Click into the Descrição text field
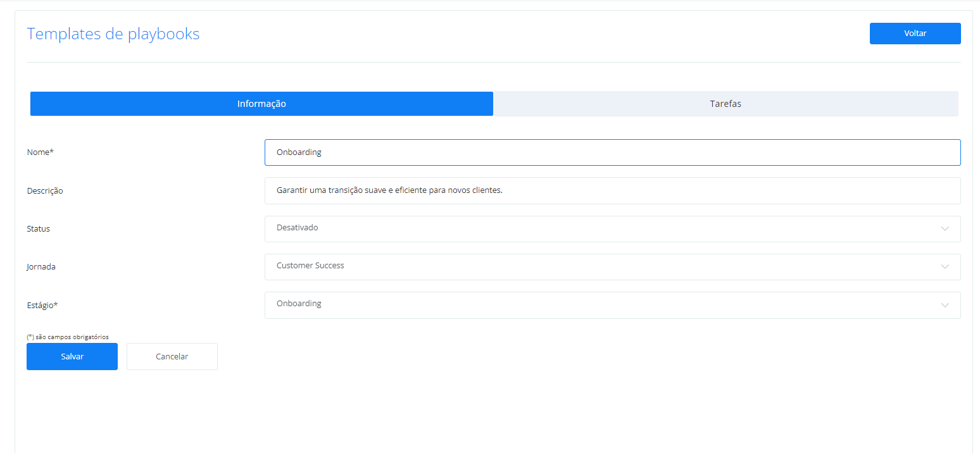 coord(612,190)
